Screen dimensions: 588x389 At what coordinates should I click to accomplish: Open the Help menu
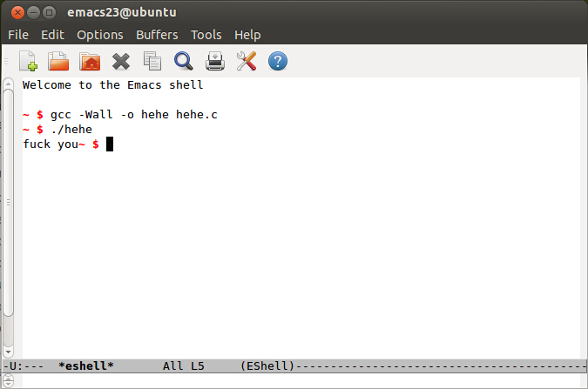point(247,35)
